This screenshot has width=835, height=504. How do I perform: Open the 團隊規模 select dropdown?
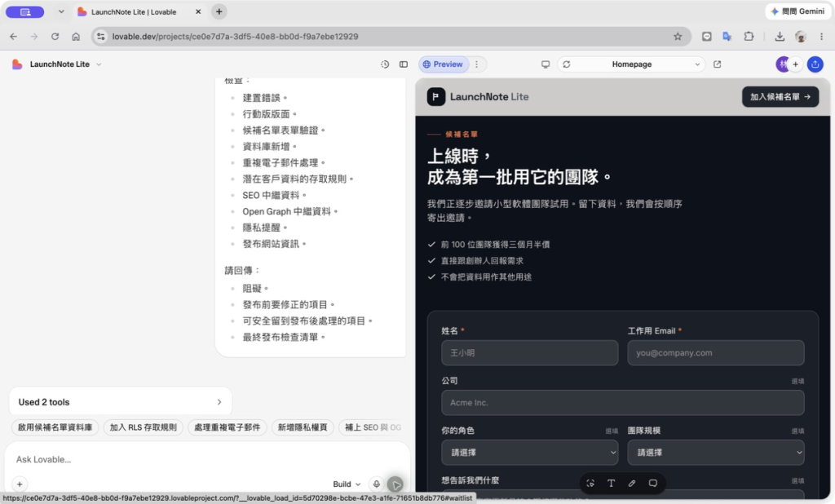pos(716,453)
